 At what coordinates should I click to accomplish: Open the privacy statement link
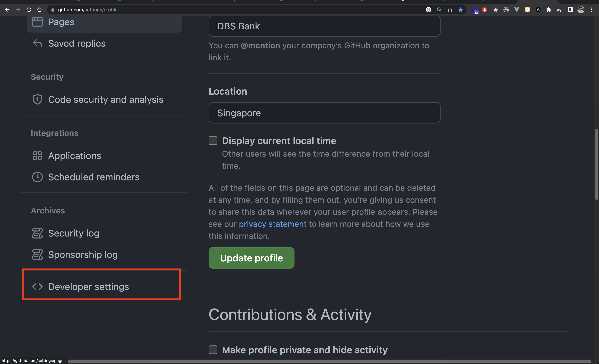pos(272,224)
